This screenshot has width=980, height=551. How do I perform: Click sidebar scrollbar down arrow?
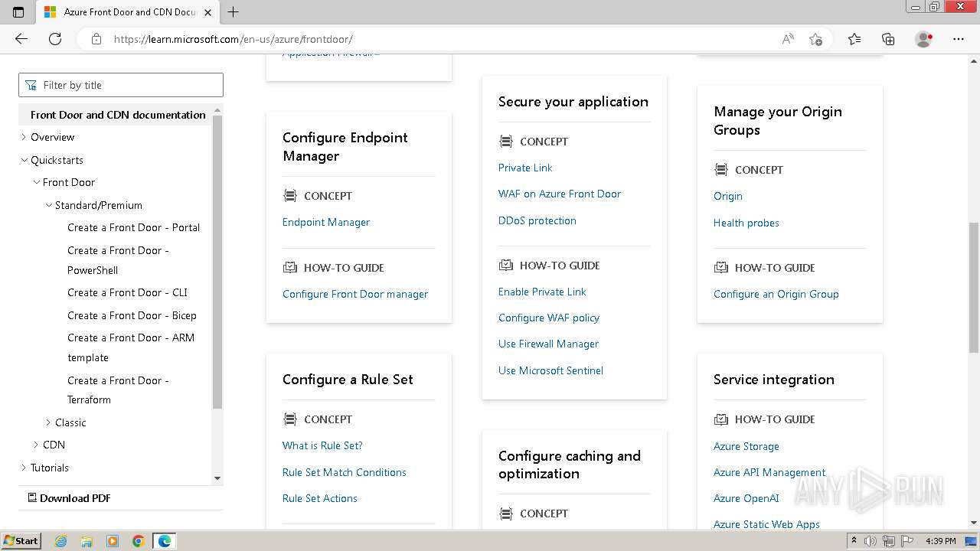(217, 478)
